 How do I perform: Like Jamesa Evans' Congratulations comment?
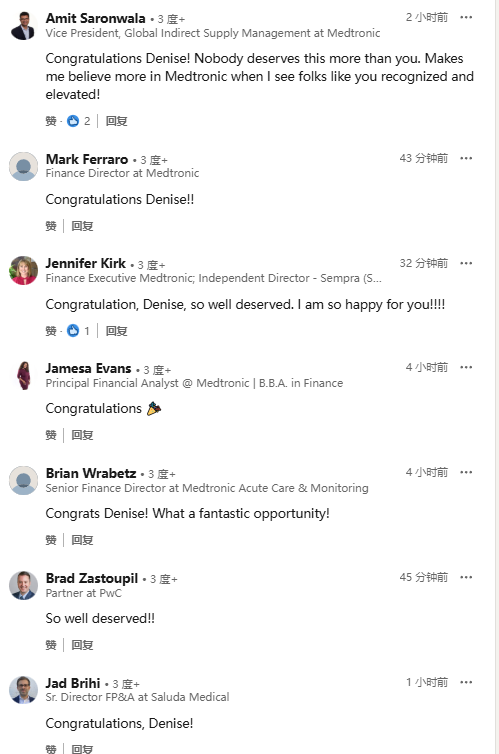[51, 435]
